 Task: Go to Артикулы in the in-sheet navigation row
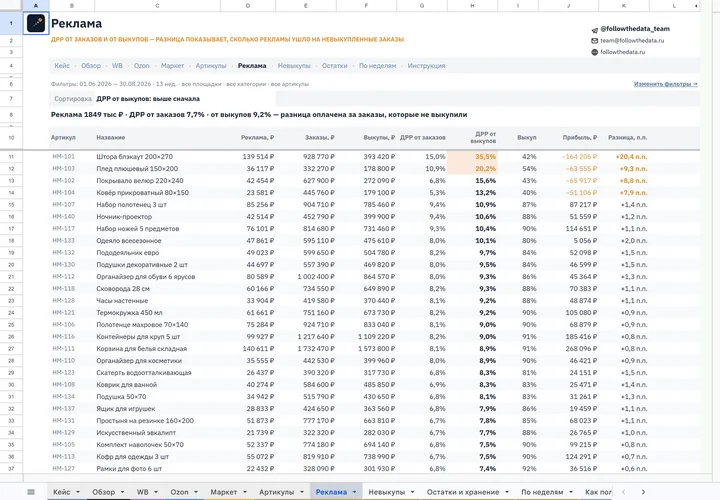[x=211, y=66]
